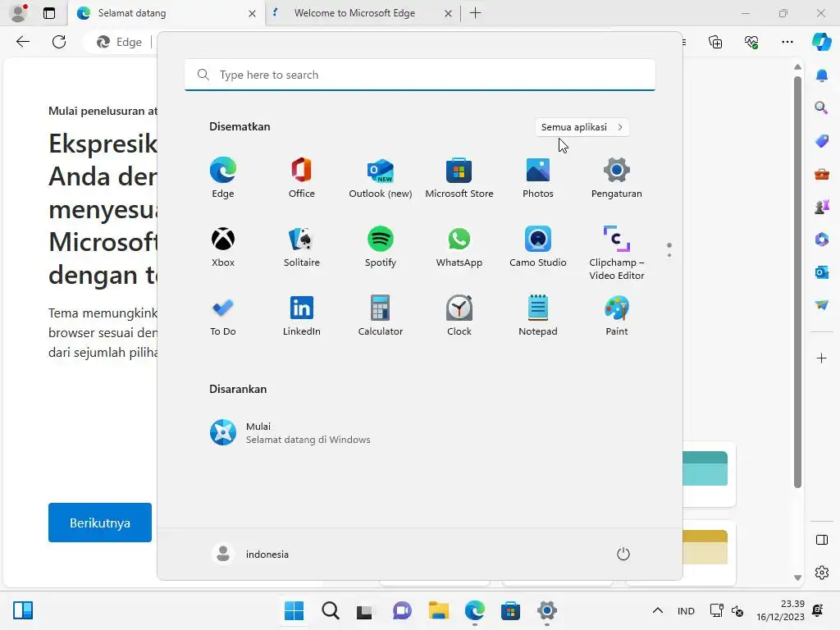Open Microsoft Store from Start menu

459,178
